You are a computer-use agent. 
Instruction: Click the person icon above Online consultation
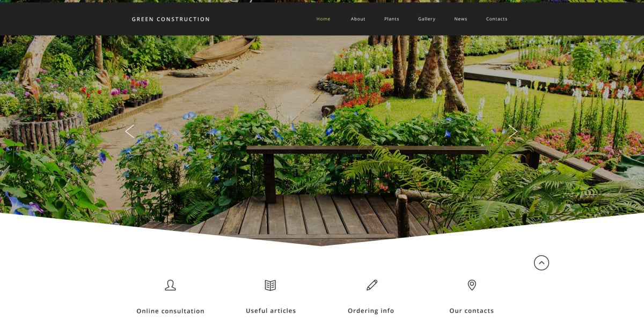(170, 285)
